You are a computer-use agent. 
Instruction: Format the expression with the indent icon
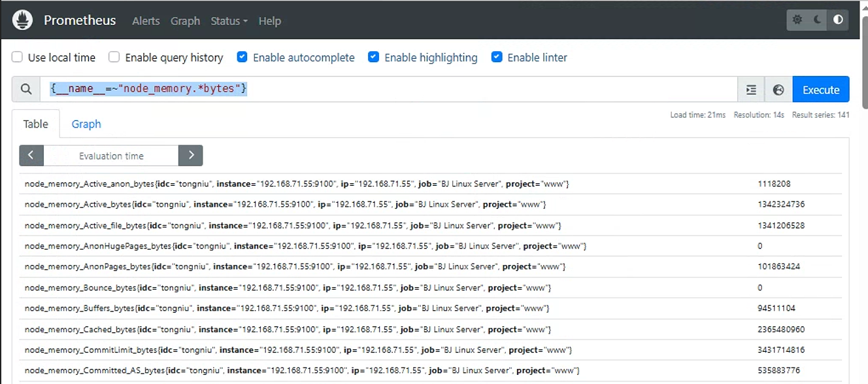(x=751, y=90)
